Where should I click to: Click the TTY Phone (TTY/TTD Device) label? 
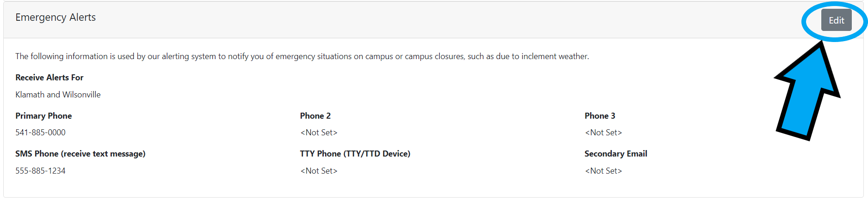[x=355, y=154]
